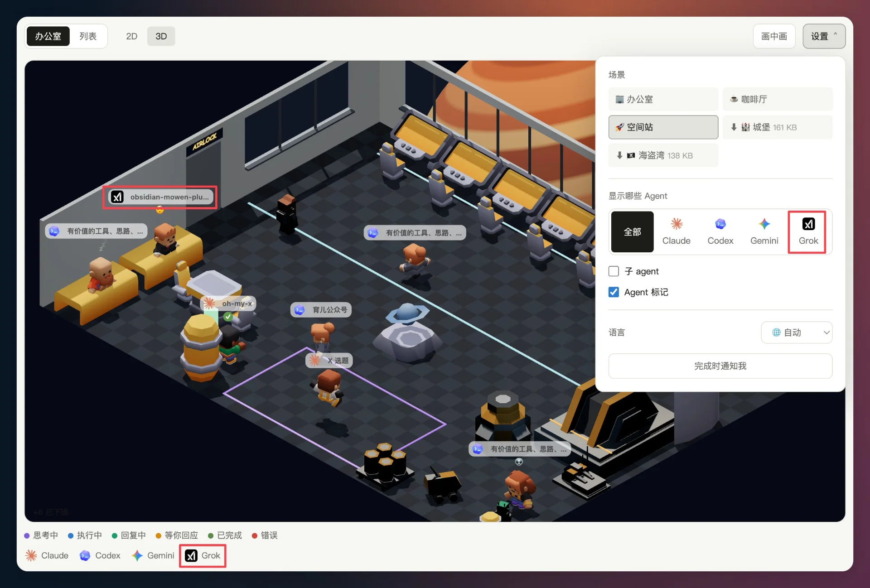Viewport: 870px width, 588px height.
Task: Switch view to 2D mode
Action: coord(131,36)
